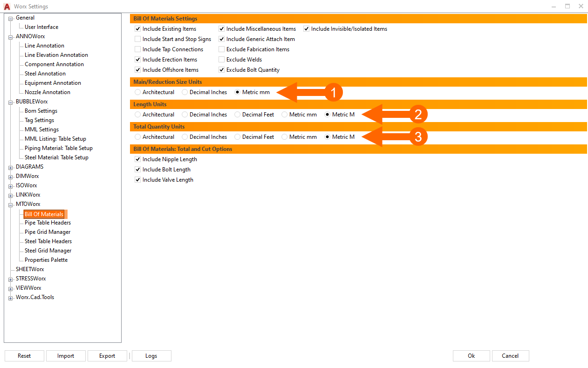
Task: Set Total Quantity Units to Architectural
Action: (137, 137)
